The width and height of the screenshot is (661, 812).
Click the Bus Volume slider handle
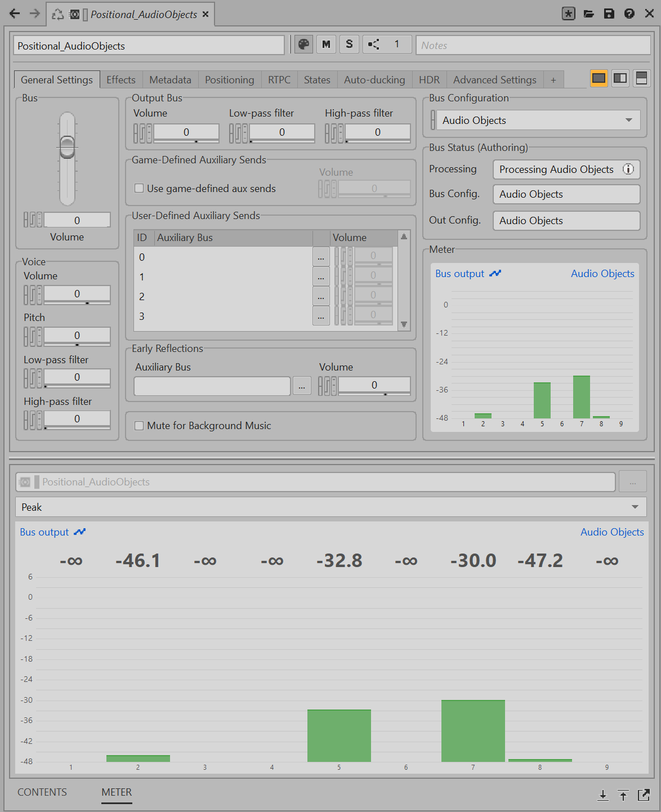(67, 148)
